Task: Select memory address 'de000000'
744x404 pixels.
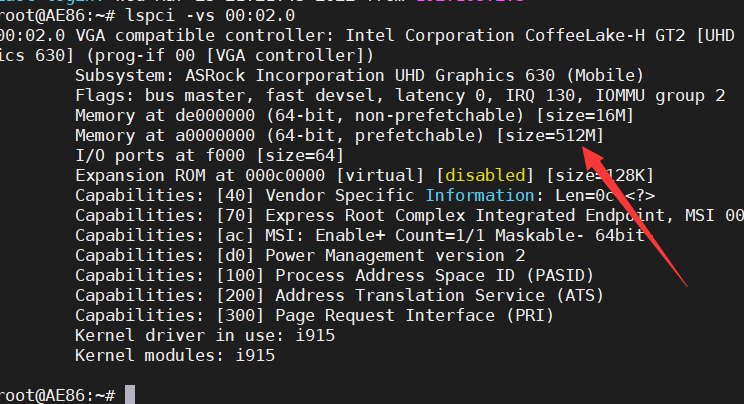Action: click(x=215, y=115)
